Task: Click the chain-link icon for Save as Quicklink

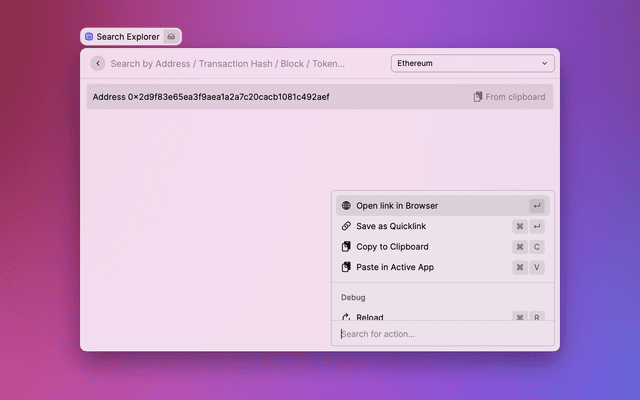Action: (346, 226)
